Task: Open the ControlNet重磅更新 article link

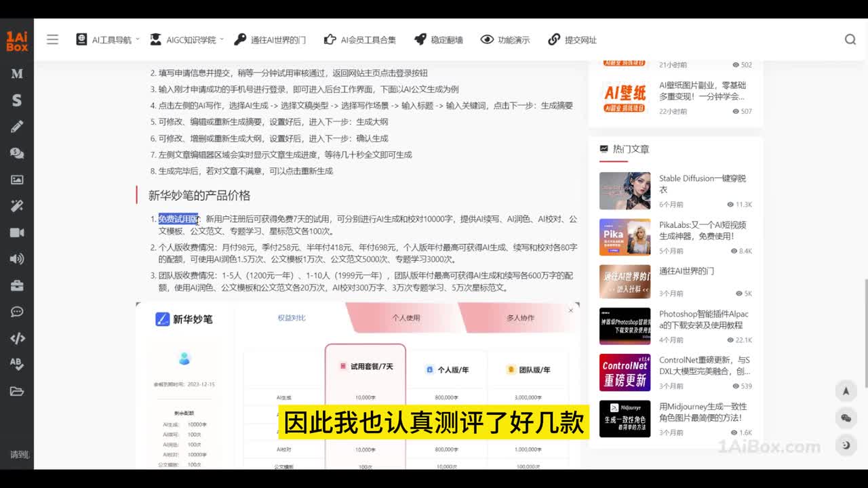Action: (x=704, y=365)
